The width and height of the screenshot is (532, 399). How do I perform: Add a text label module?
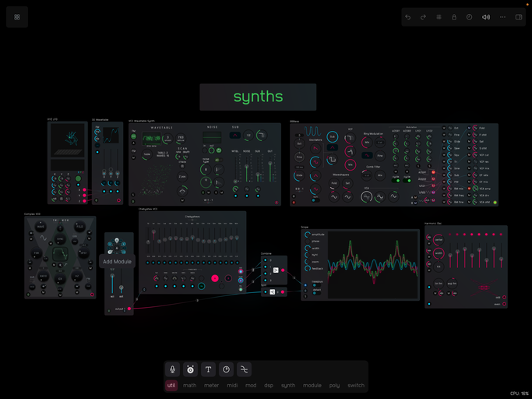coord(208,369)
